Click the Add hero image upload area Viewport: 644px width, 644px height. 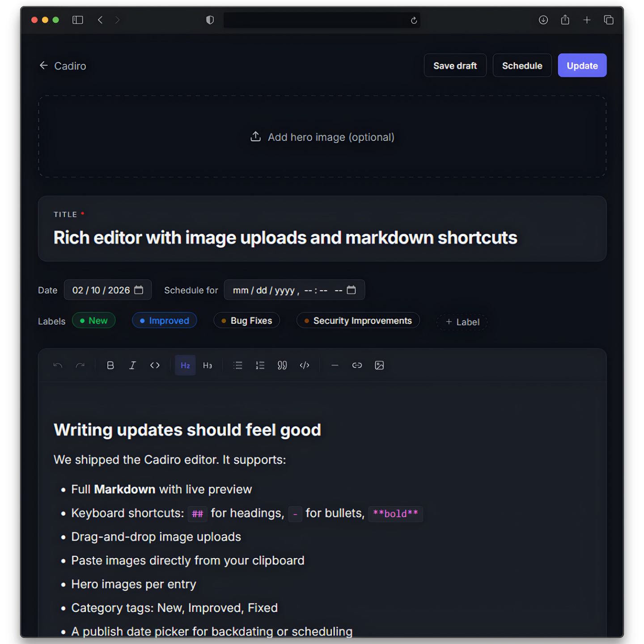[x=322, y=137]
